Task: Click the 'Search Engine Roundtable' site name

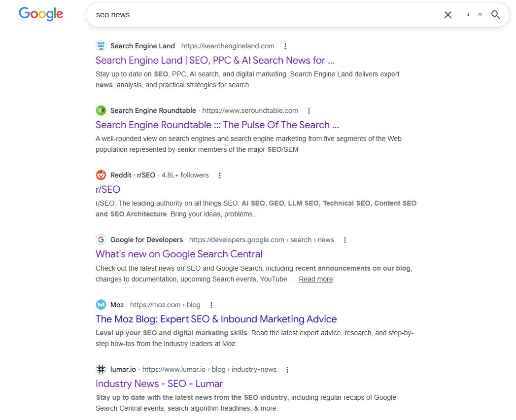Action: tap(153, 110)
